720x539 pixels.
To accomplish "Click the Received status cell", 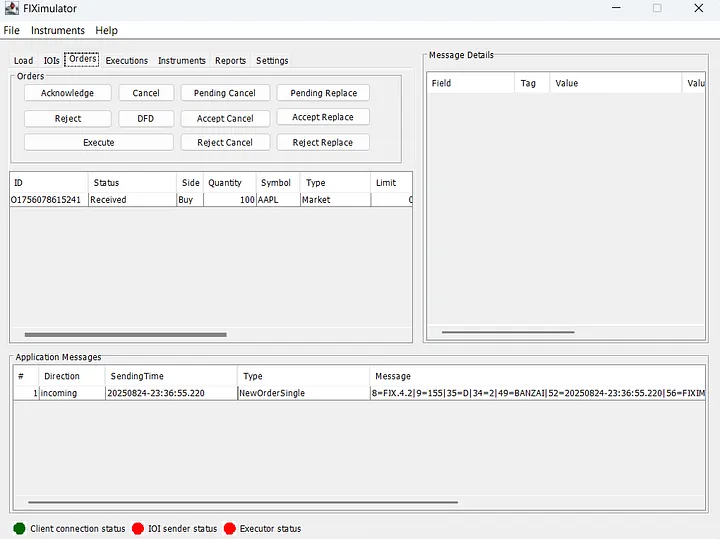I will click(x=132, y=200).
